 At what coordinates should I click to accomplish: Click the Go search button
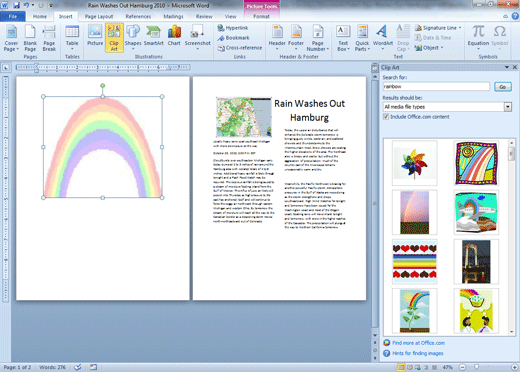coord(502,87)
